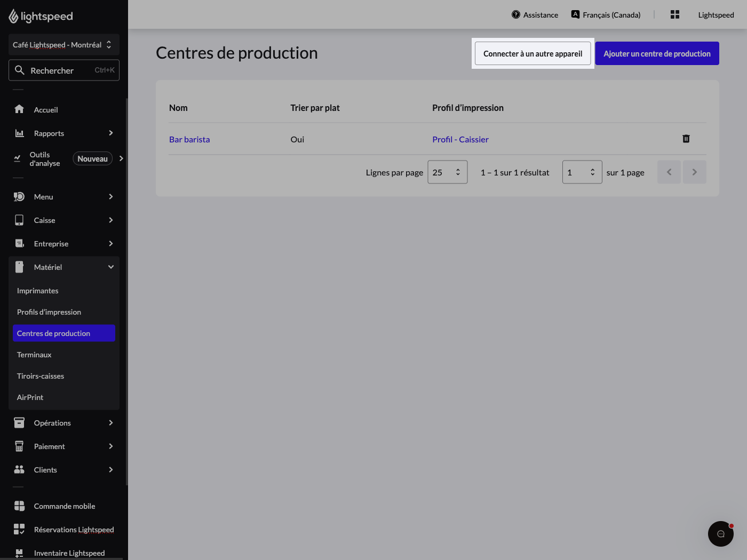Image resolution: width=747 pixels, height=560 pixels.
Task: Click the Inventaire Lightspeed icon
Action: (x=19, y=553)
